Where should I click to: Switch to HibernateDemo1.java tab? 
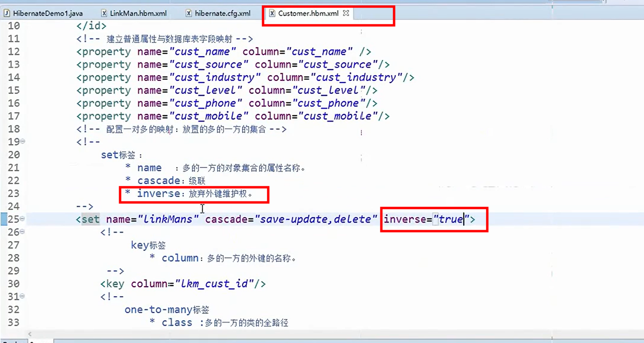pos(44,13)
